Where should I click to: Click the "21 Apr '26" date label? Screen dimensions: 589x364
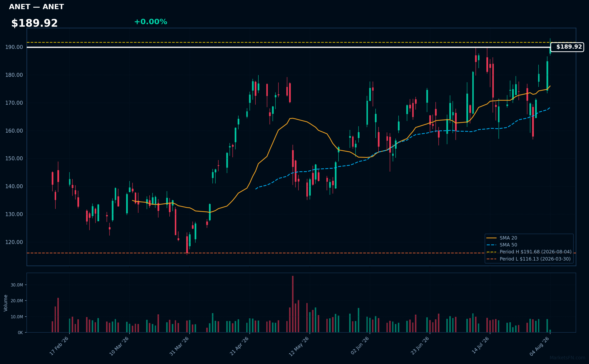(239, 346)
